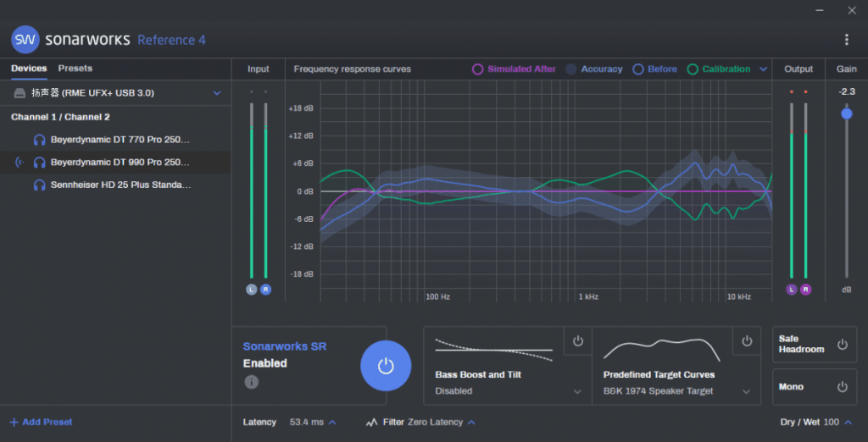Viewport: 868px width, 442px height.
Task: Open the three-dot options menu
Action: (x=847, y=39)
